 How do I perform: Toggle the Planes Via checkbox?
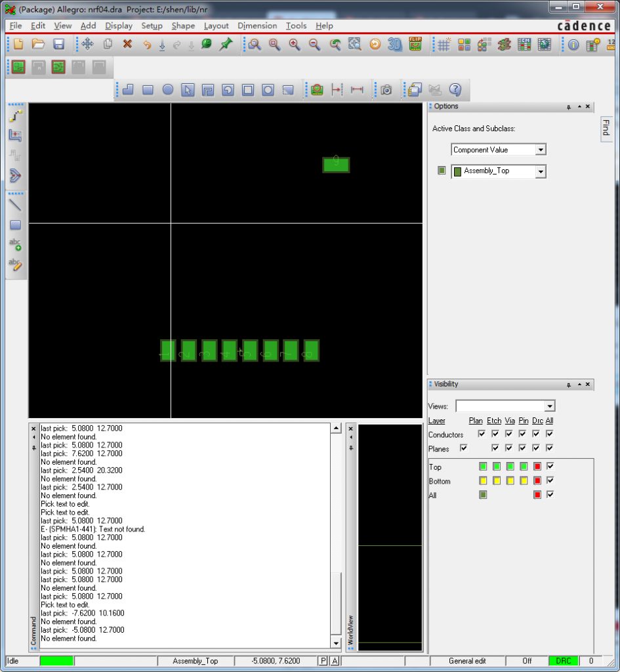(x=510, y=449)
